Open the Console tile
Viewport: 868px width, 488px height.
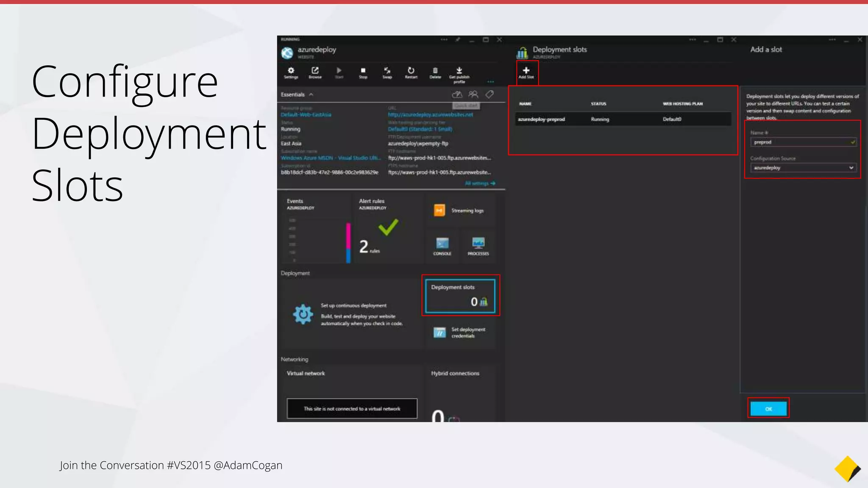442,246
